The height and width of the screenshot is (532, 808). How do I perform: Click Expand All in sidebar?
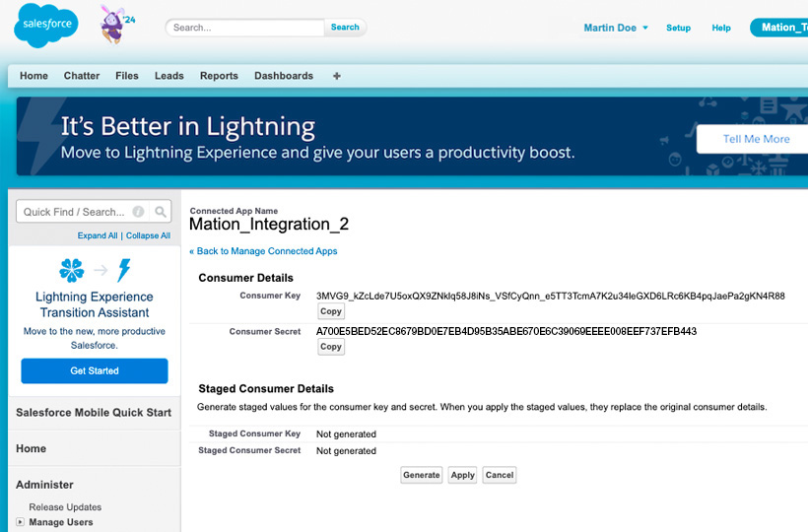click(x=98, y=235)
